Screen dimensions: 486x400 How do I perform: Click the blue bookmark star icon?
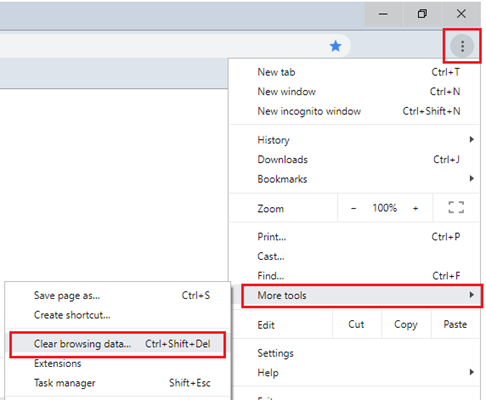336,46
